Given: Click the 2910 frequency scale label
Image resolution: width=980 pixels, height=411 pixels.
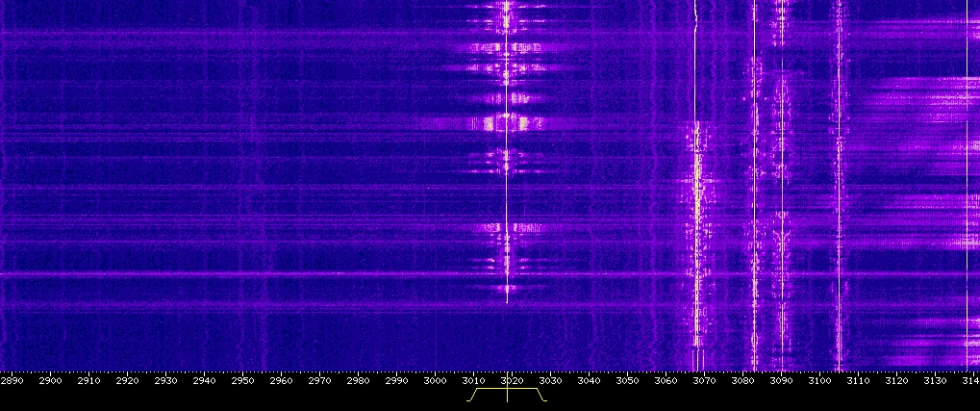Looking at the screenshot, I should coord(88,380).
